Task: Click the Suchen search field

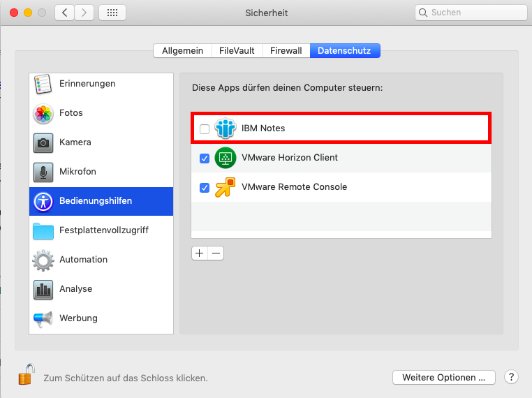Action: [x=471, y=13]
